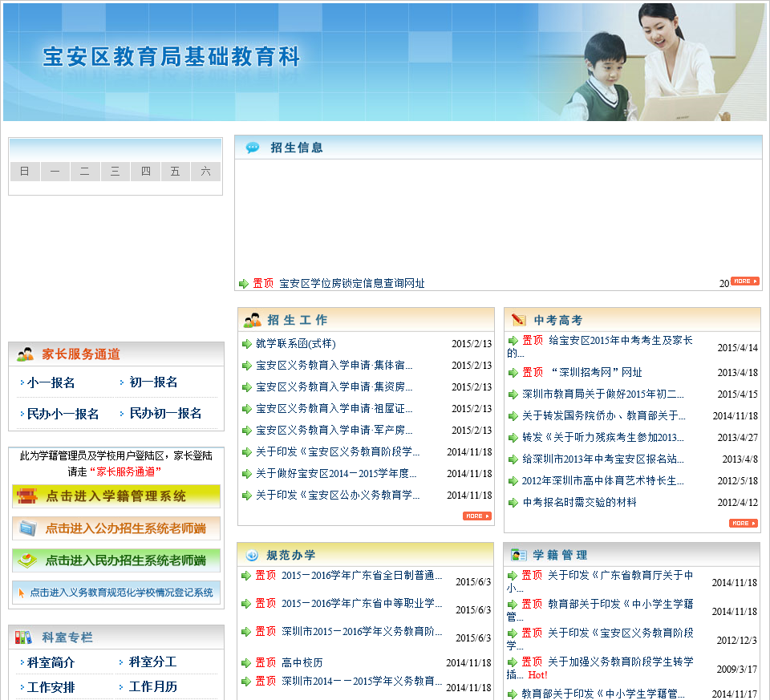Open 宝安区义务教育入学申请·祖屋证... article

pyautogui.click(x=334, y=408)
